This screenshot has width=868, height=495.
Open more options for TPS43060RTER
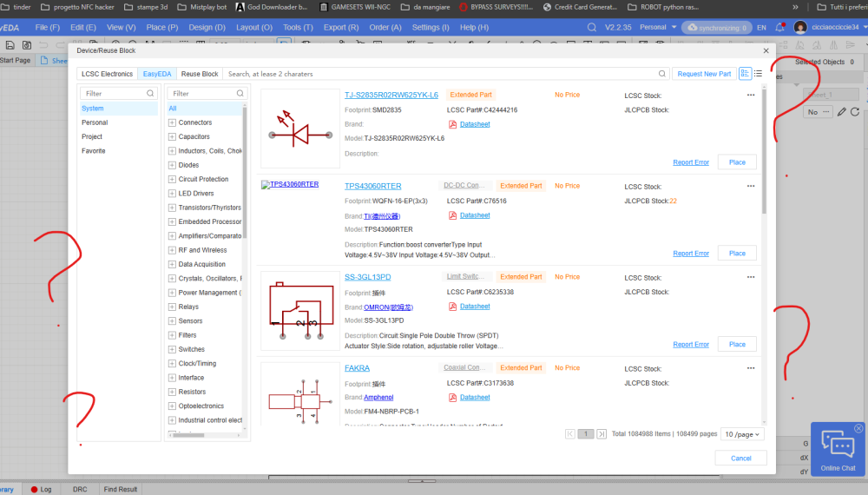click(751, 186)
